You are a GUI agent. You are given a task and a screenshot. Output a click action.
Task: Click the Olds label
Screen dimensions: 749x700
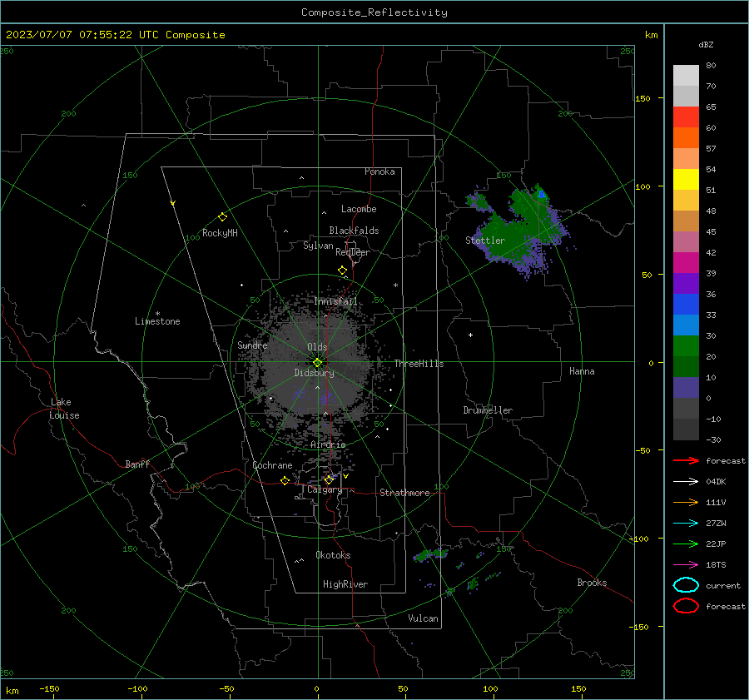317,347
